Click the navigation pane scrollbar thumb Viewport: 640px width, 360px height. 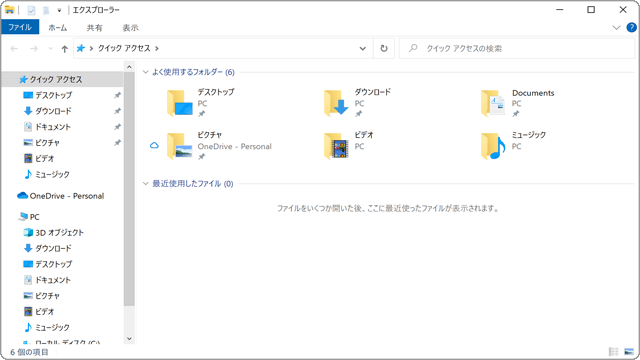click(x=129, y=189)
